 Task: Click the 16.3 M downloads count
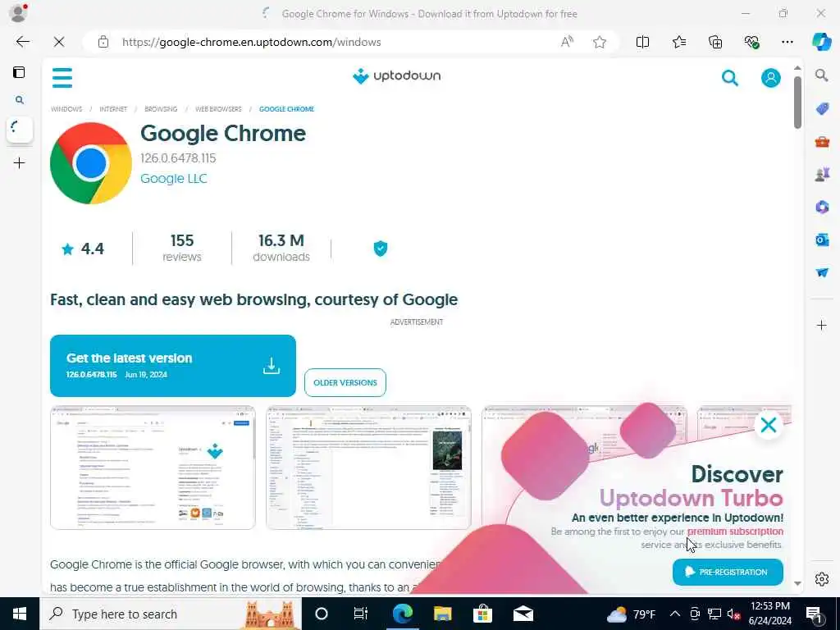tap(281, 248)
